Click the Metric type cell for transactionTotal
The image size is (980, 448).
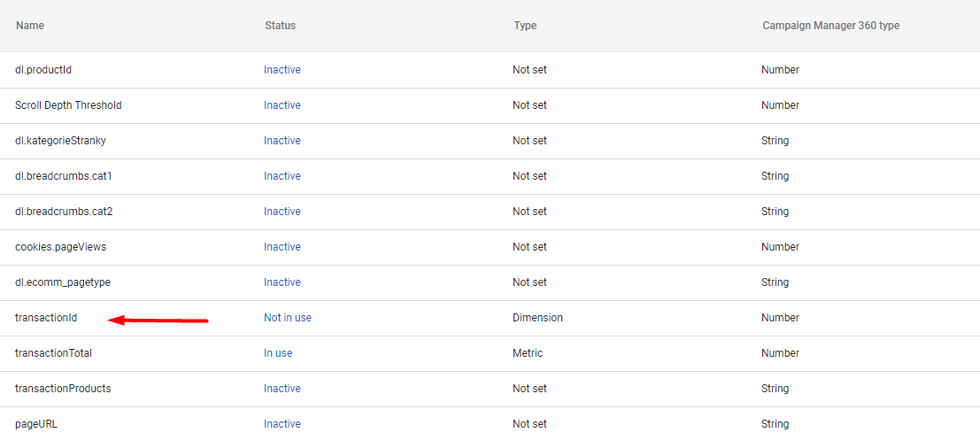[528, 353]
